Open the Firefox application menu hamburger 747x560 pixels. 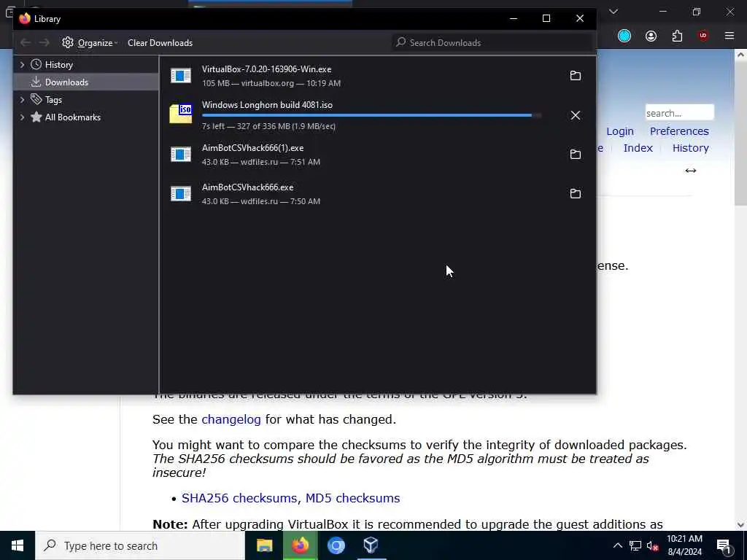(729, 36)
